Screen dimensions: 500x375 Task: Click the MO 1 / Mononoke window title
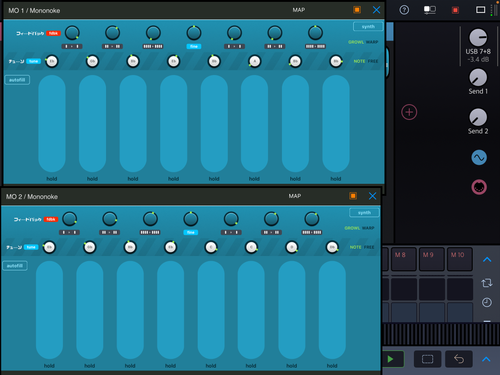coord(34,11)
